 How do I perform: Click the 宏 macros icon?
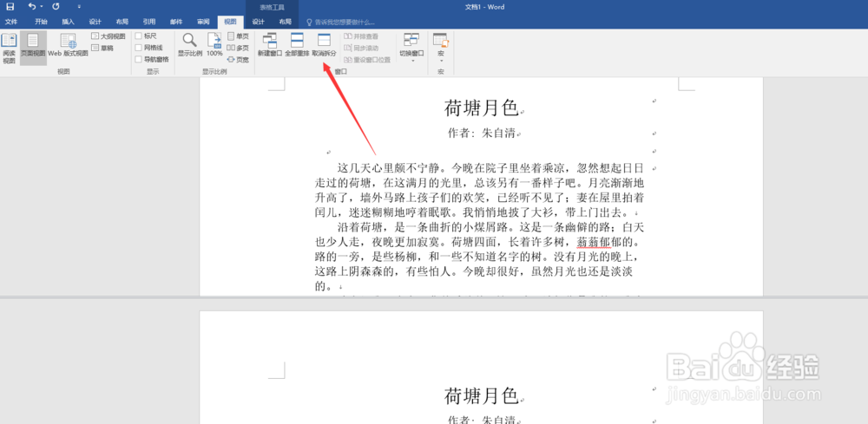click(441, 42)
